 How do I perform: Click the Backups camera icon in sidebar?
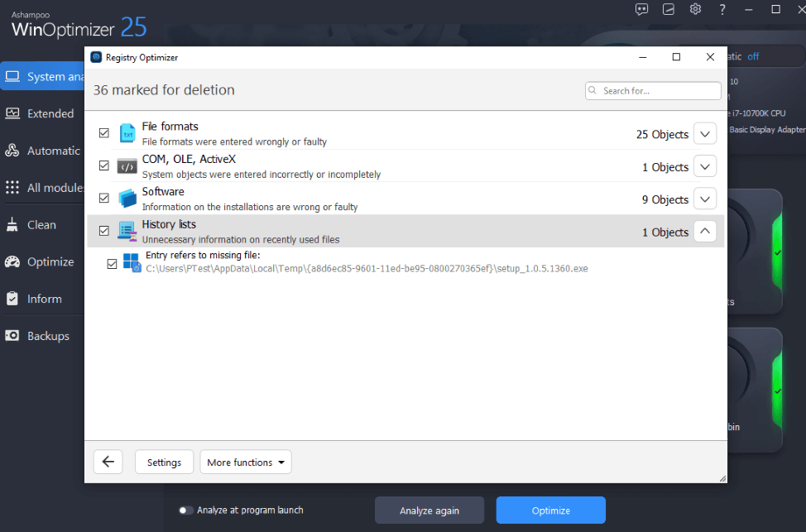click(x=12, y=336)
